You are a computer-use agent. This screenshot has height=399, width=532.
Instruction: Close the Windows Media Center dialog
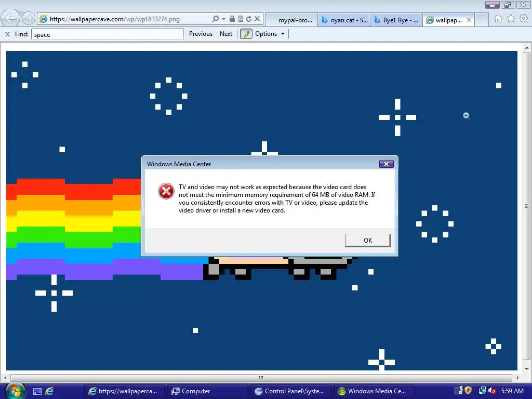coord(386,164)
